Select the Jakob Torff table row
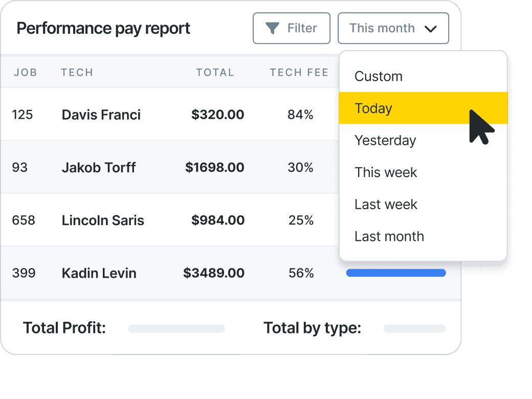 tap(170, 167)
